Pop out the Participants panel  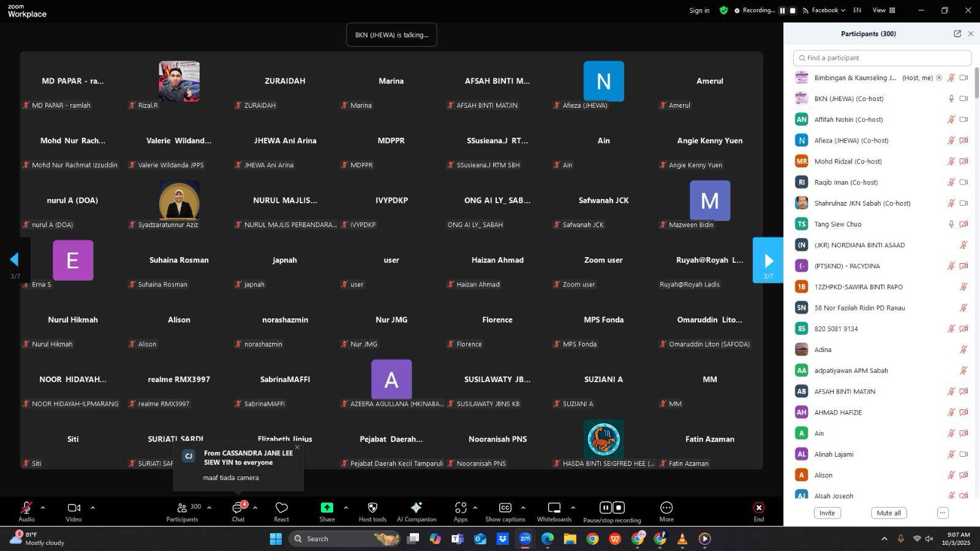point(957,34)
